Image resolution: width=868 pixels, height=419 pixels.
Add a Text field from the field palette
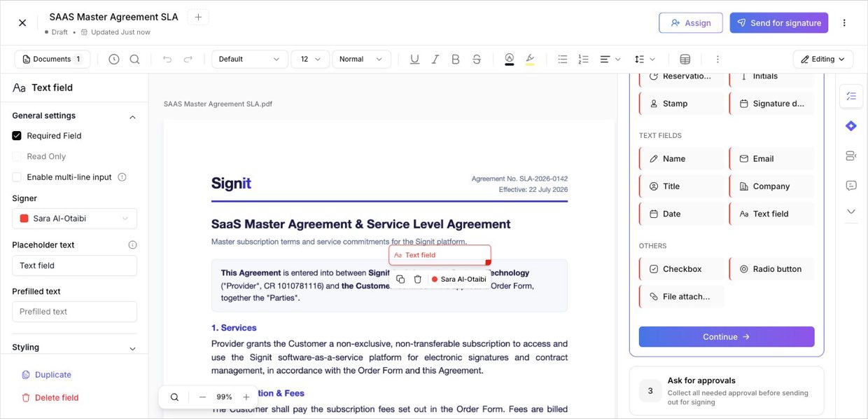(772, 214)
